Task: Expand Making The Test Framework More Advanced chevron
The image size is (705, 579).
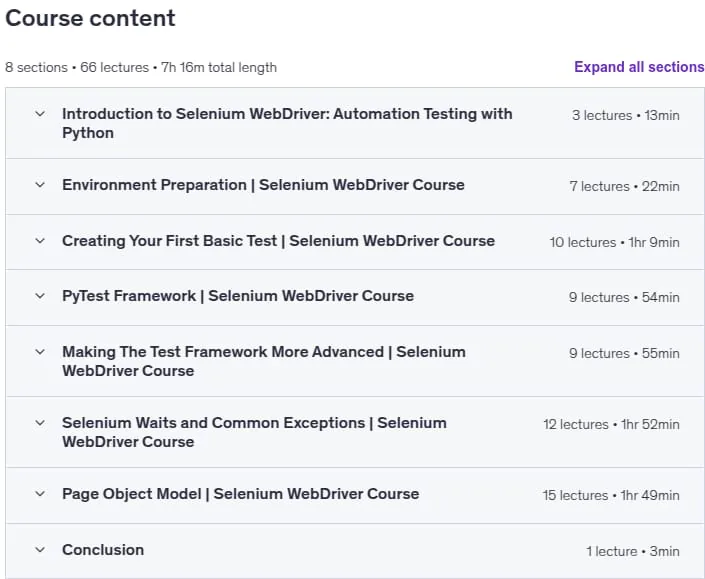Action: [x=40, y=352]
